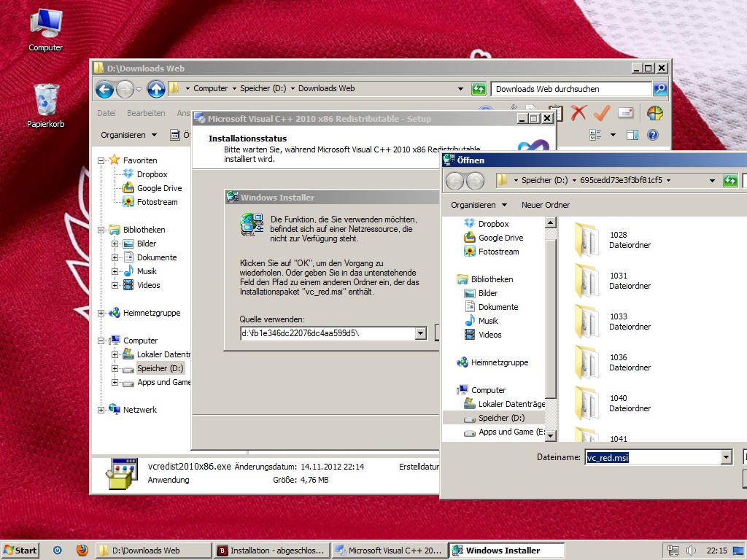Click refresh icon in Öffnen dialog
Image resolution: width=747 pixels, height=560 pixels.
click(x=729, y=181)
